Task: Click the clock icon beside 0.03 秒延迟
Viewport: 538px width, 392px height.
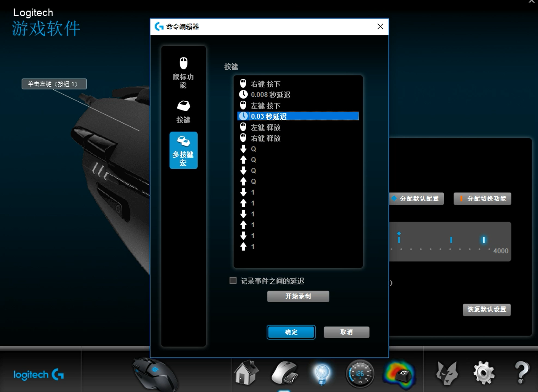Action: pyautogui.click(x=243, y=116)
